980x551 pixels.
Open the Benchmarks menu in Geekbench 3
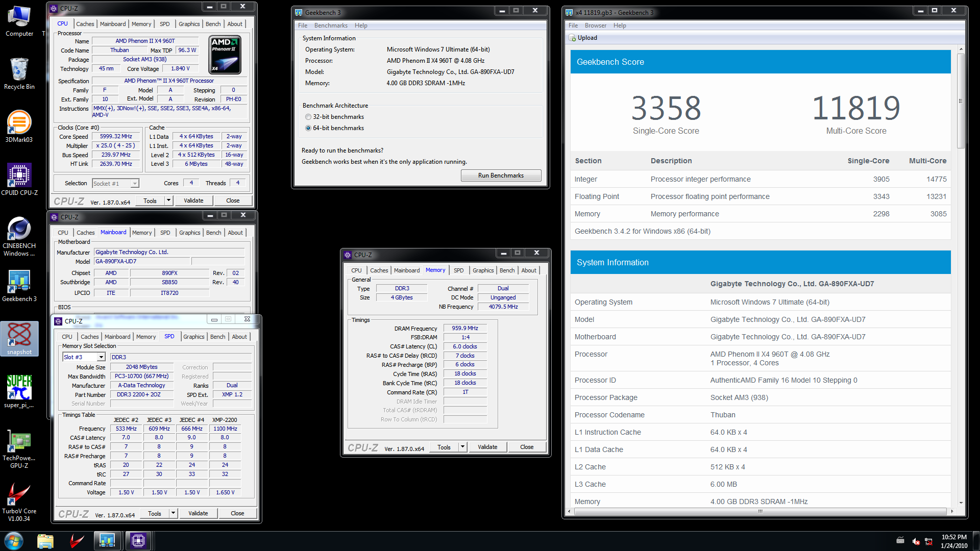(x=331, y=26)
